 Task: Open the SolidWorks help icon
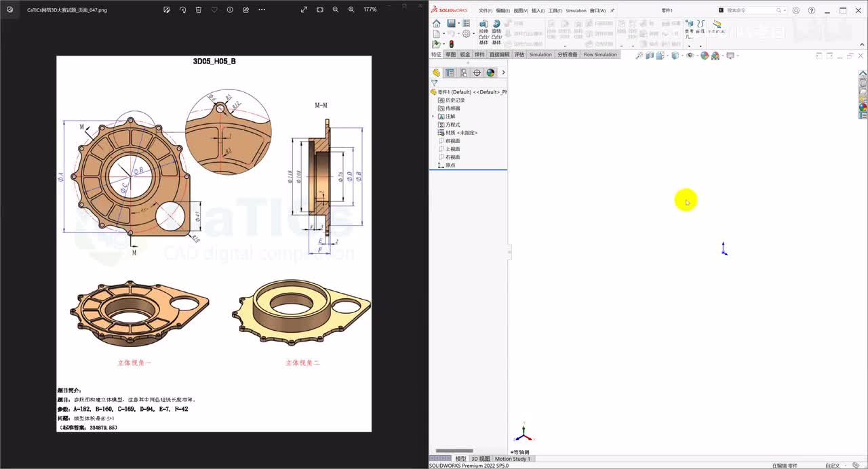coord(812,10)
